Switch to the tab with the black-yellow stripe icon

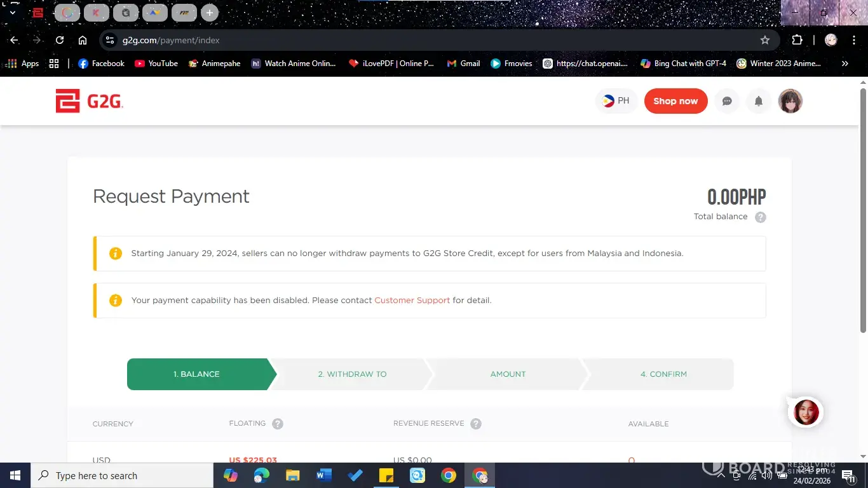pos(184,13)
